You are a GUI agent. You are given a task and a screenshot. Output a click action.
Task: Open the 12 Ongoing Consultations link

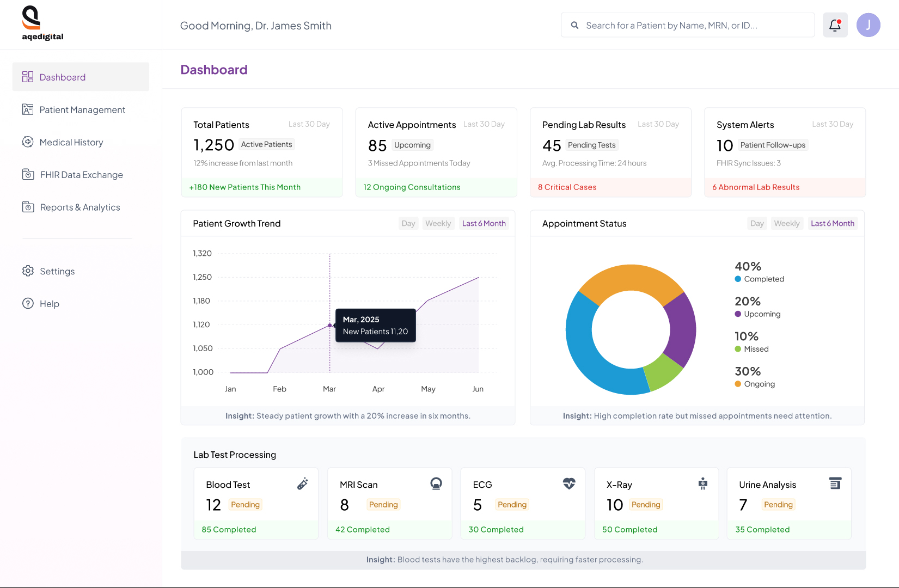(412, 187)
